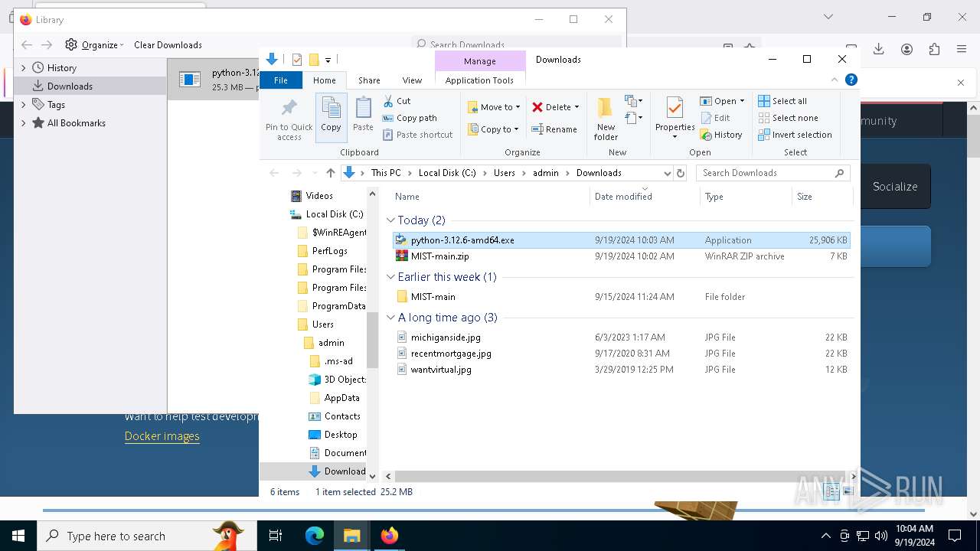Collapse the A long time ago group

pos(391,318)
